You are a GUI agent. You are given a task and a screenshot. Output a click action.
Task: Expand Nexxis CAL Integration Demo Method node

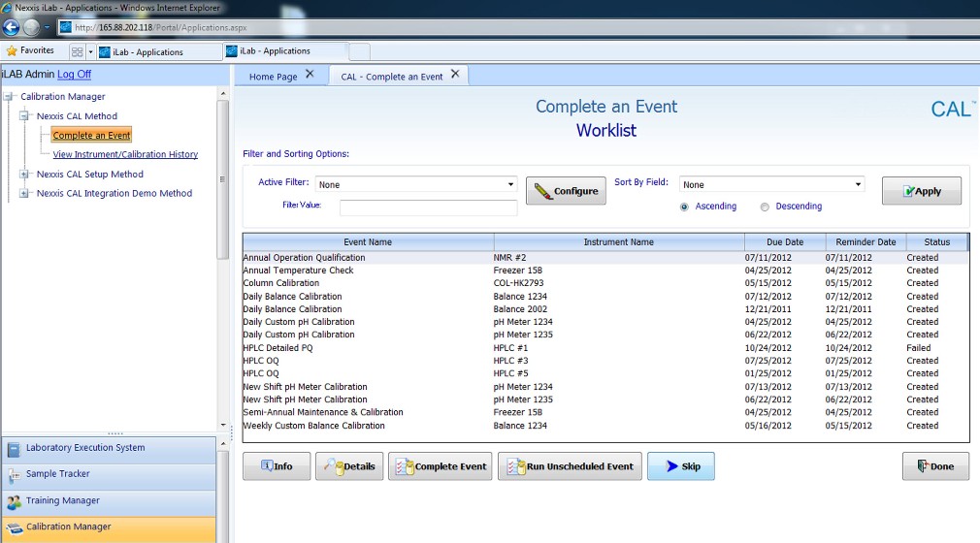pos(23,194)
